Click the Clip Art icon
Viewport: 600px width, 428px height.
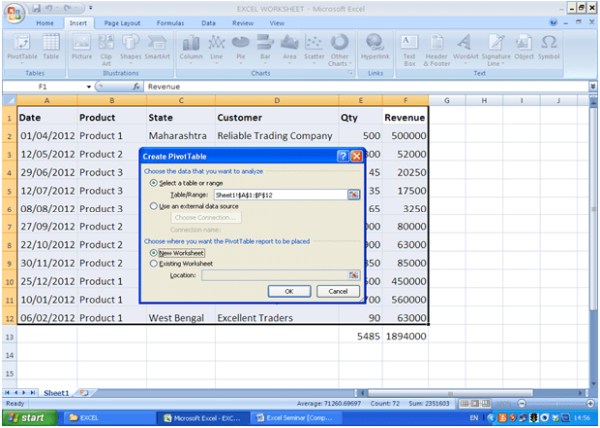(107, 46)
